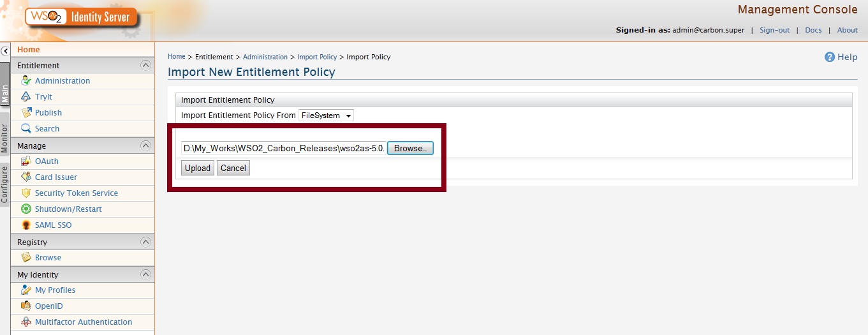868x335 pixels.
Task: Click the SAML SSO icon
Action: [x=26, y=225]
